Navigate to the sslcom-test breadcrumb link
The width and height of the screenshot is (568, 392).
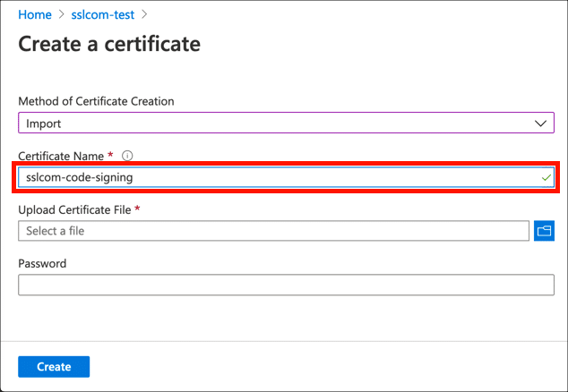(102, 15)
